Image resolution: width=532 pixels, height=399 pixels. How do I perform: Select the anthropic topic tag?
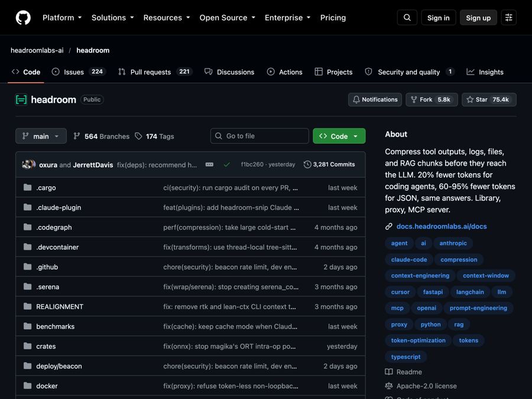[453, 244]
